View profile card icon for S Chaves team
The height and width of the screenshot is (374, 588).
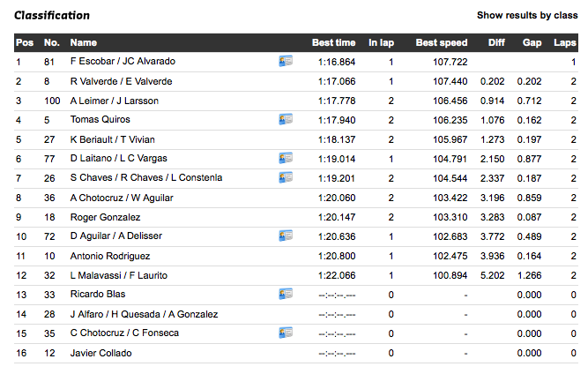click(286, 178)
